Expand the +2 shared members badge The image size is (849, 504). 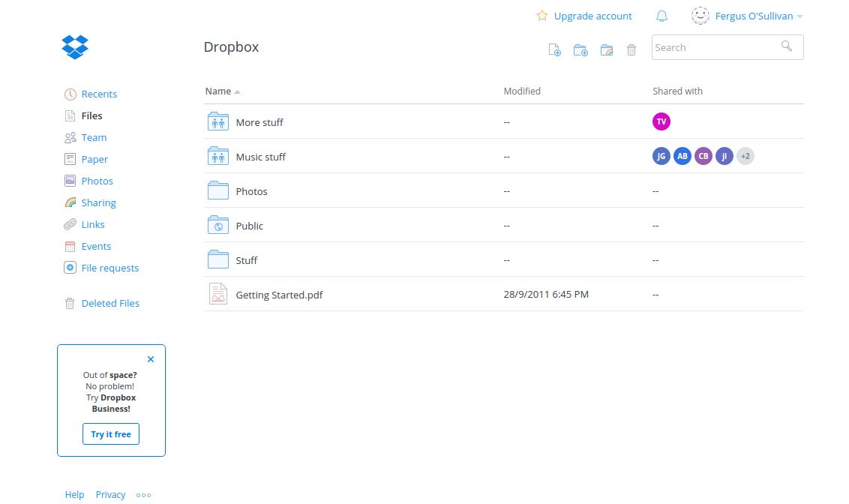(745, 156)
